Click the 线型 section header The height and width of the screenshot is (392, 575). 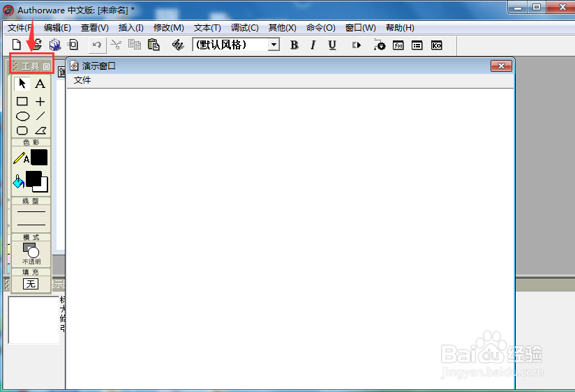point(31,201)
